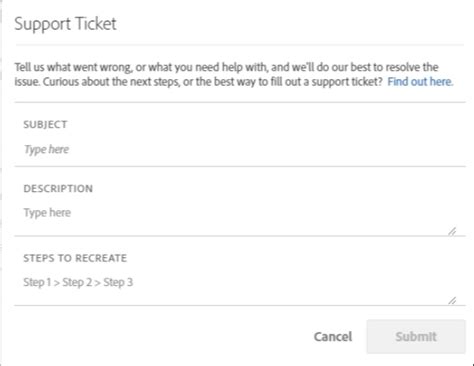Click the divider line below Support Ticket title
The width and height of the screenshot is (474, 366).
pos(240,44)
